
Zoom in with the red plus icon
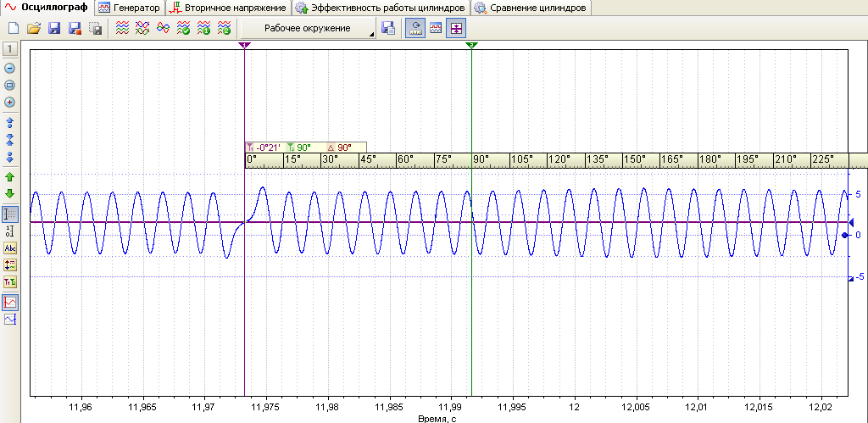coord(9,103)
